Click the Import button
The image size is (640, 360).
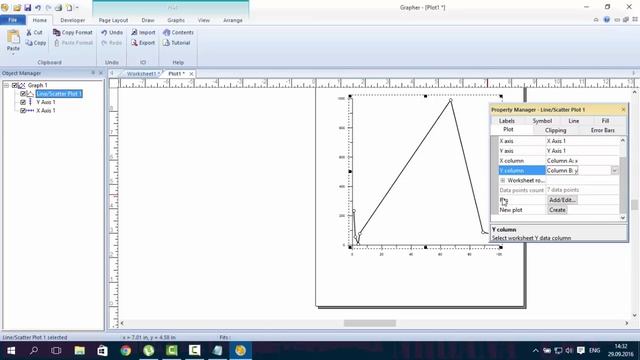point(143,32)
